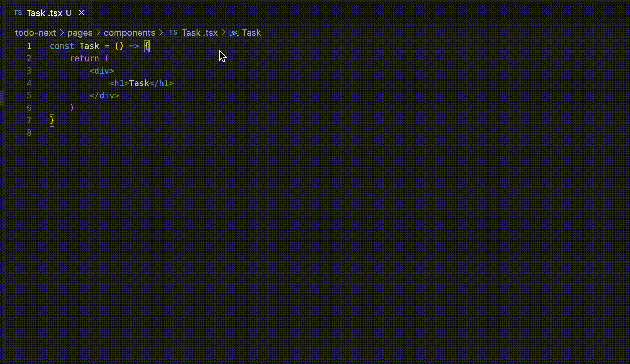
Task: Select Task.tsx in the breadcrumb path
Action: coord(200,33)
